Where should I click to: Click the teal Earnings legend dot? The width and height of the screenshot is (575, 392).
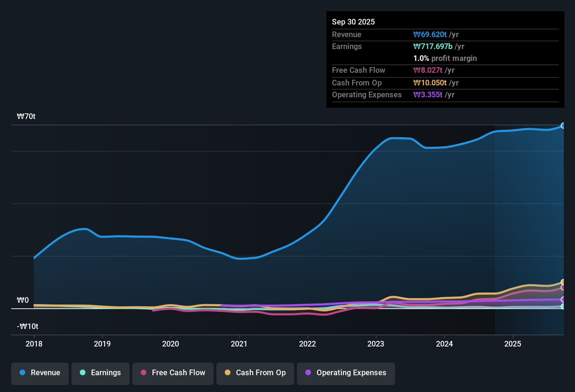[83, 373]
